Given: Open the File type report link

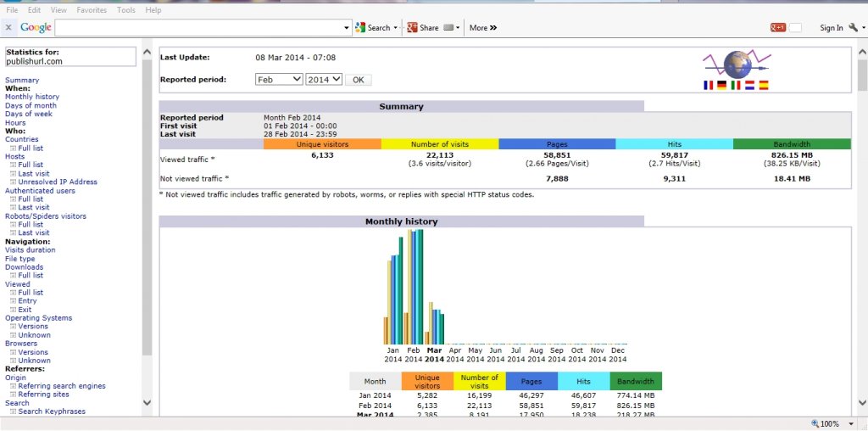Looking at the screenshot, I should pyautogui.click(x=20, y=259).
